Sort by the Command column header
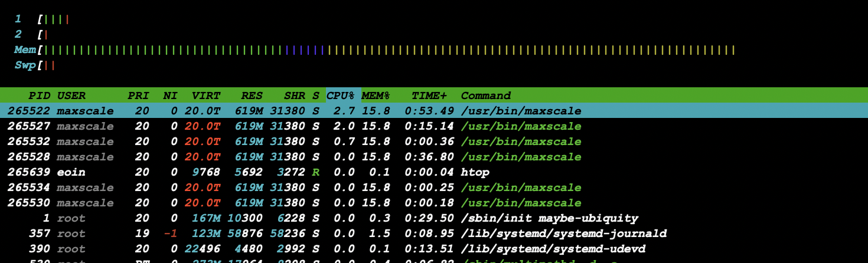The image size is (868, 263). point(486,96)
